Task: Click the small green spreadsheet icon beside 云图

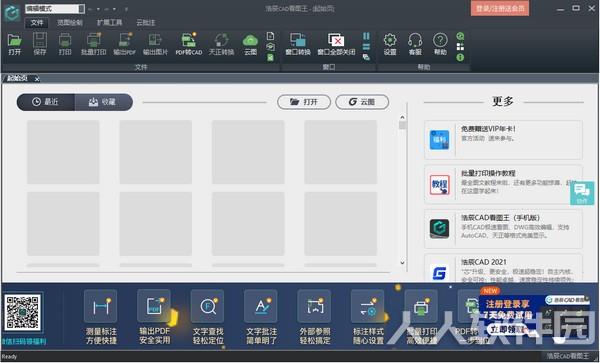Action: point(271,58)
